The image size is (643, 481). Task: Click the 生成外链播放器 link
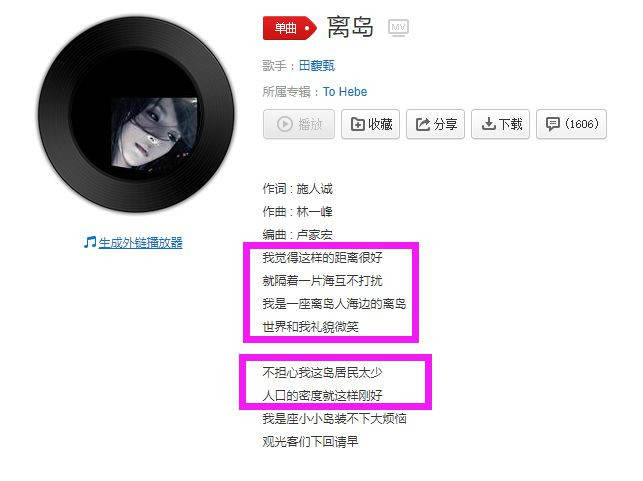click(x=140, y=243)
